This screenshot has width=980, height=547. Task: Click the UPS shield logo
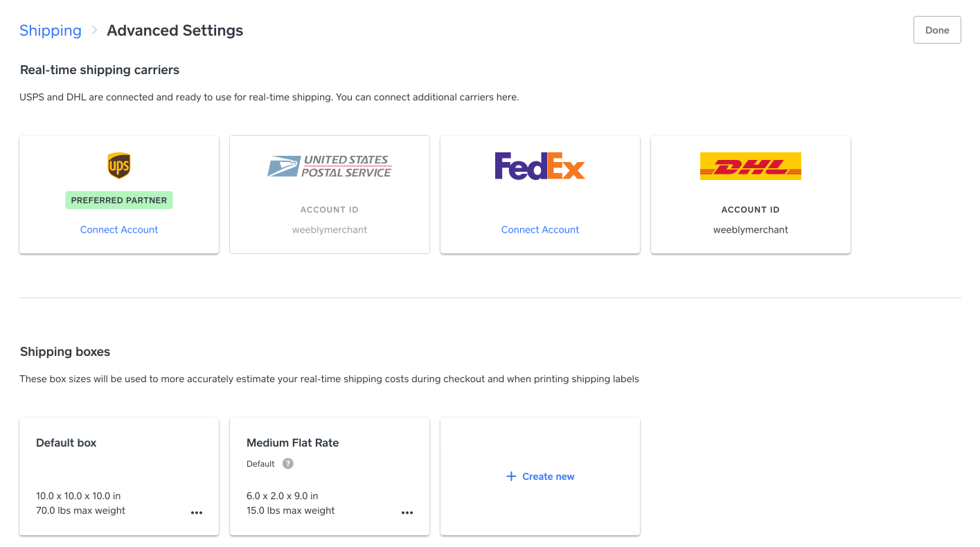click(x=119, y=166)
